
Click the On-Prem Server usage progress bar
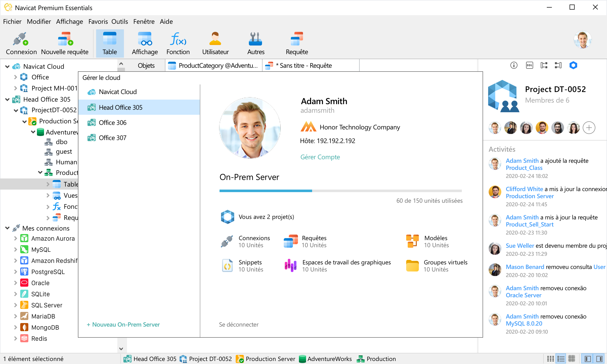click(340, 191)
